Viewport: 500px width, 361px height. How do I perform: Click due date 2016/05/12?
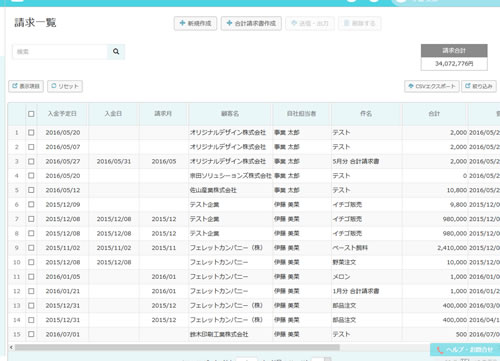pos(63,190)
